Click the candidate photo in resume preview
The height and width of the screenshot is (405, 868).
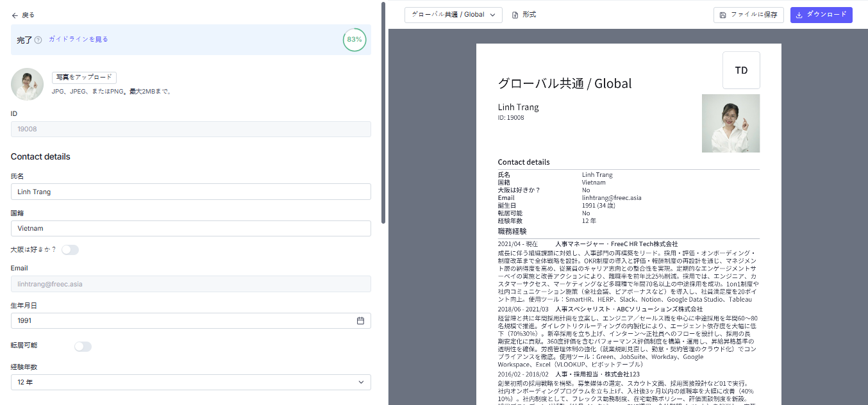click(x=731, y=124)
